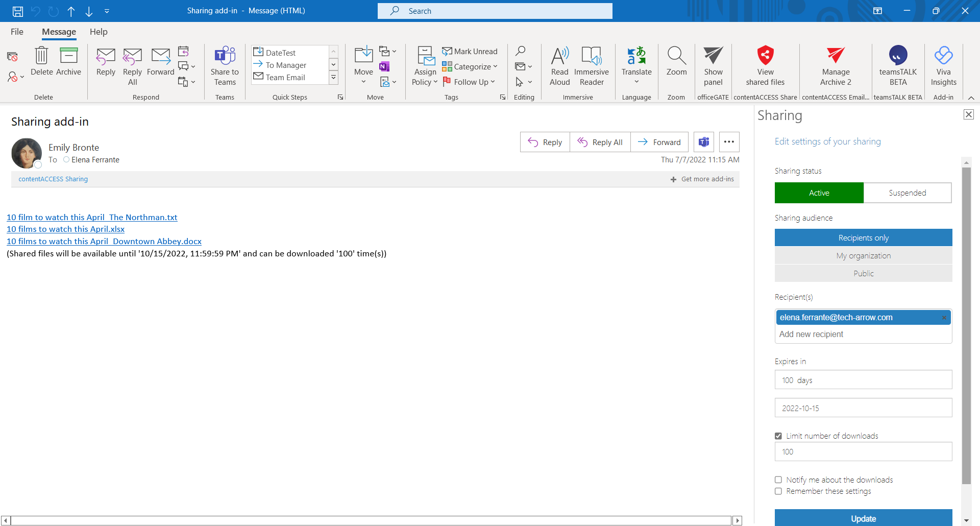Archive the message using the Archive icon
The height and width of the screenshot is (526, 980).
(68, 56)
